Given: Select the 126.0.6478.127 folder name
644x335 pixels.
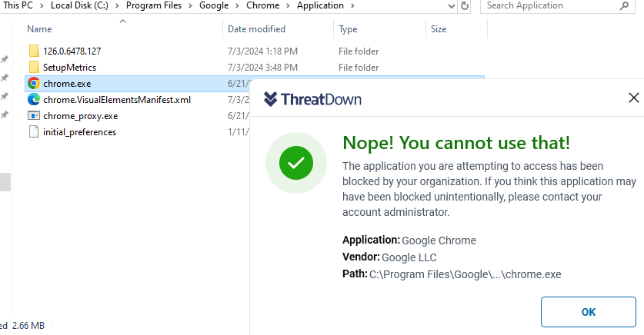Looking at the screenshot, I should (72, 51).
